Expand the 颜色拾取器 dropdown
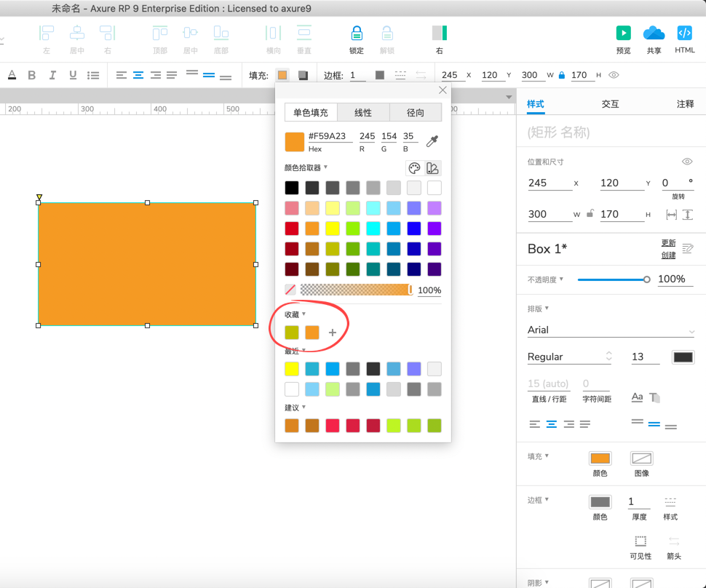This screenshot has width=706, height=588. coord(325,167)
